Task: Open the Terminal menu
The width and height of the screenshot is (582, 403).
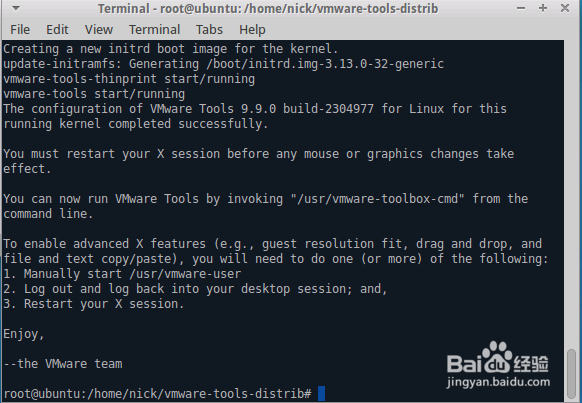Action: [154, 30]
